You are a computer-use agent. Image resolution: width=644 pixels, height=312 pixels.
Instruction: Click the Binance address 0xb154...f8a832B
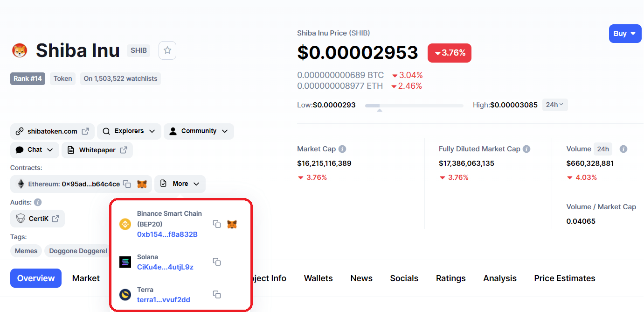point(167,234)
